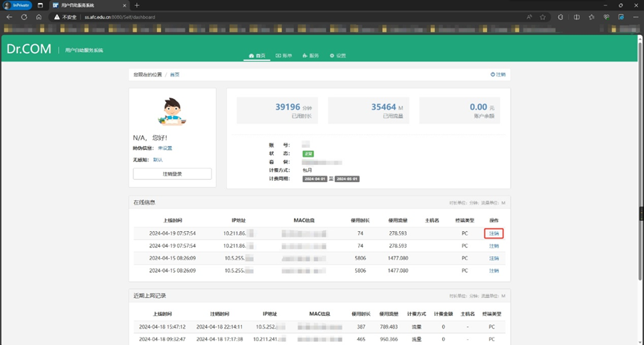
Task: Expand the 服务 navigation menu
Action: tap(310, 56)
